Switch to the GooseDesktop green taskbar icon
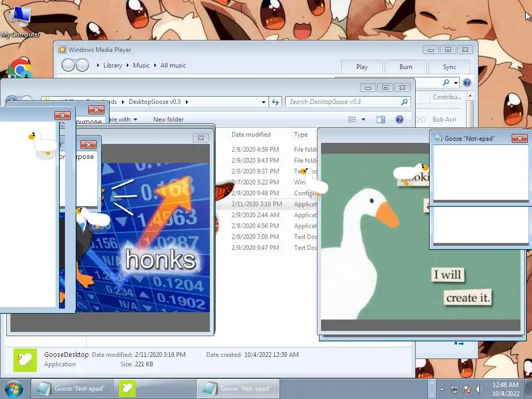532x399 pixels. (127, 389)
